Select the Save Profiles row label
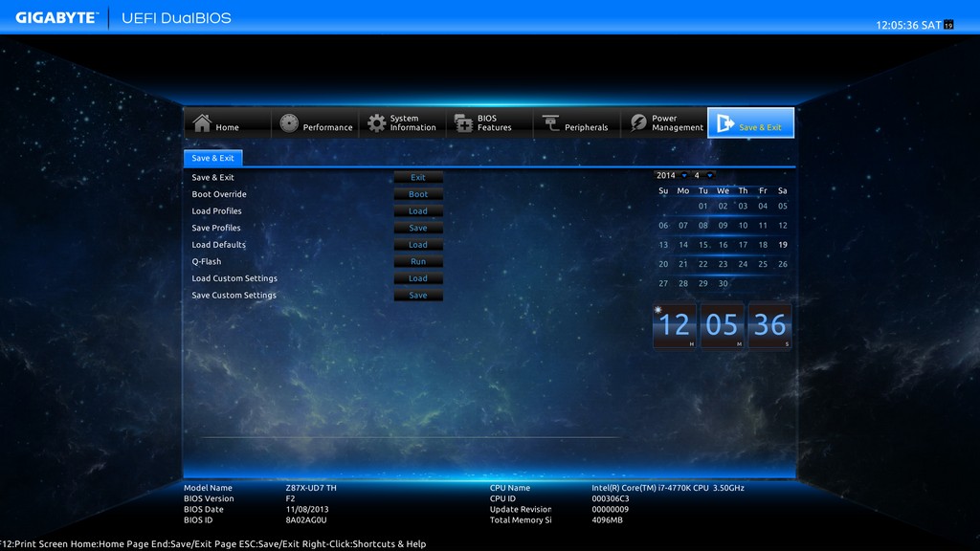 [x=216, y=228]
